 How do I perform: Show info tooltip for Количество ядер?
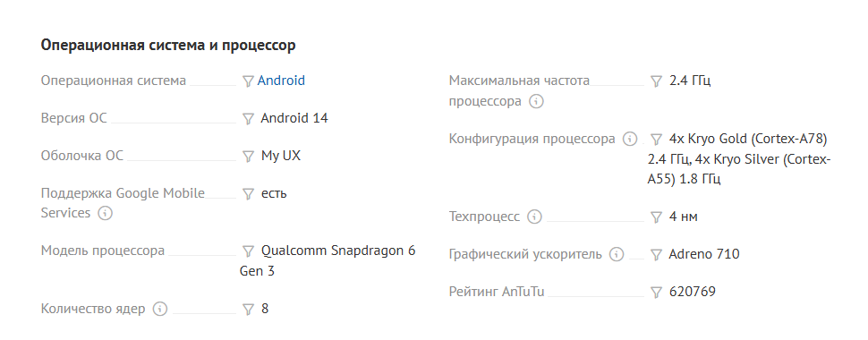point(160,309)
